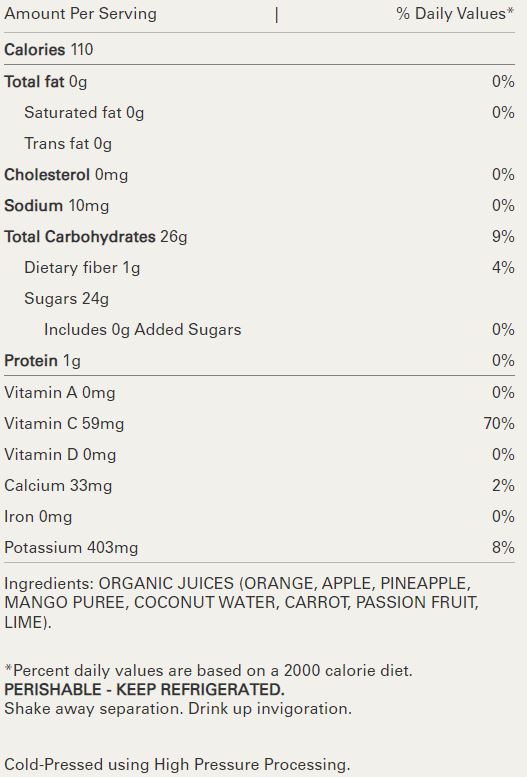Click the Cold-Pressed High Pressure Processing text
The image size is (527, 777).
pos(177,765)
